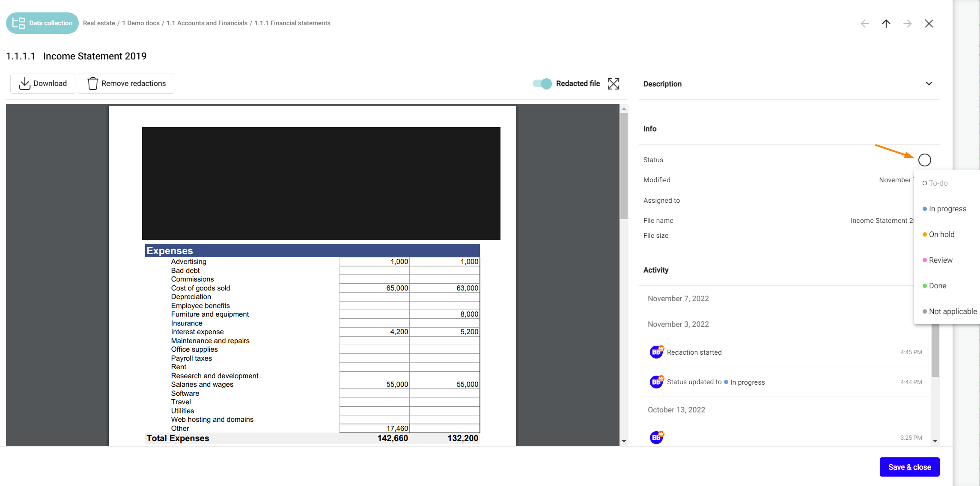Go to previous document arrow

[x=865, y=24]
